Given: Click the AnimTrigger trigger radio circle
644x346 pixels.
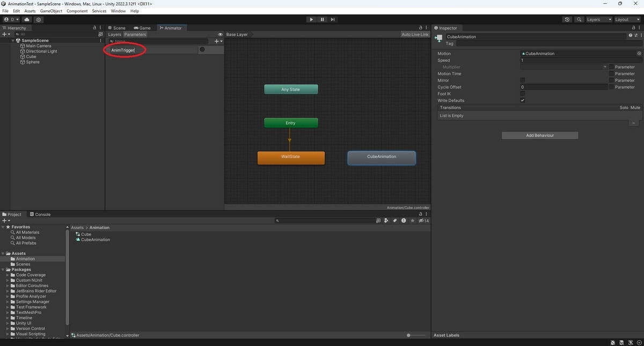Looking at the screenshot, I should pos(202,49).
